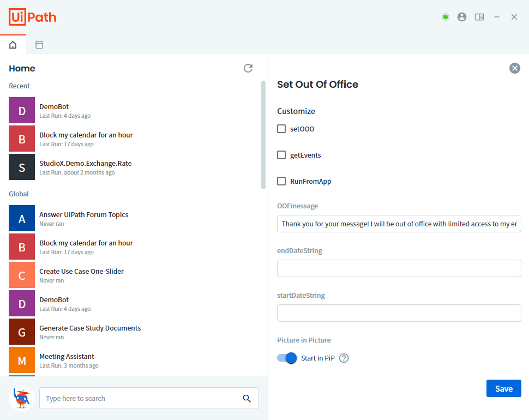Open the orange Create Use Case One-Slider icon
Image resolution: width=529 pixels, height=420 pixels.
point(22,275)
